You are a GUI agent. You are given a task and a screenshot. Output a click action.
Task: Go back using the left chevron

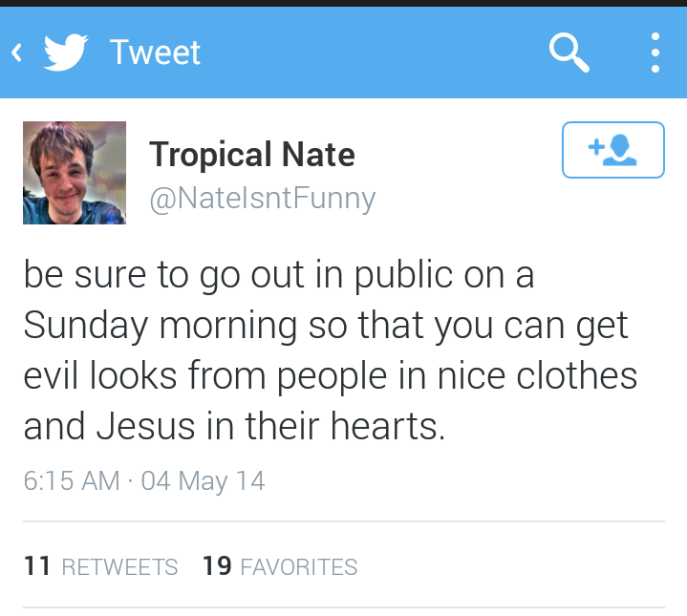coord(16,53)
